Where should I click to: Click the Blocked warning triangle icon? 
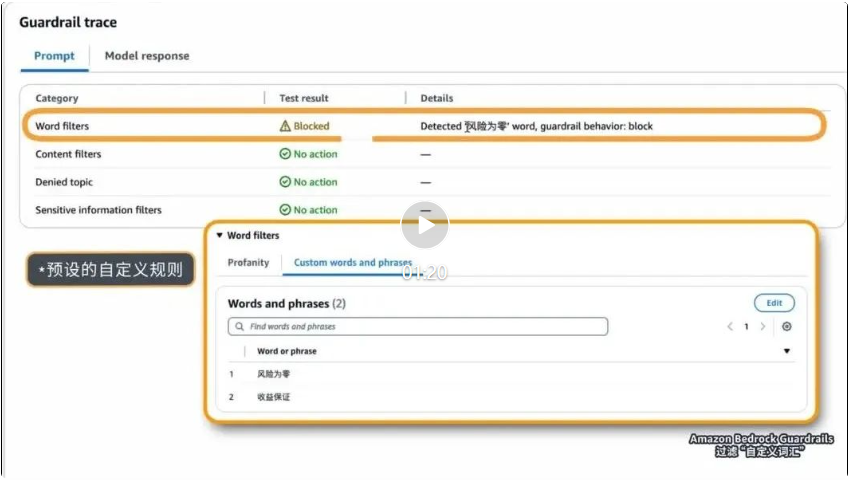[285, 127]
